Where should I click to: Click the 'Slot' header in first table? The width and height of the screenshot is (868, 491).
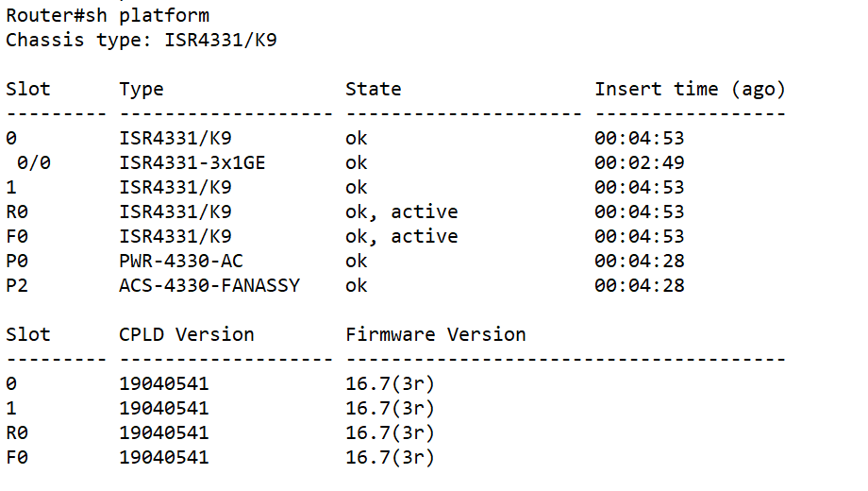(x=27, y=89)
